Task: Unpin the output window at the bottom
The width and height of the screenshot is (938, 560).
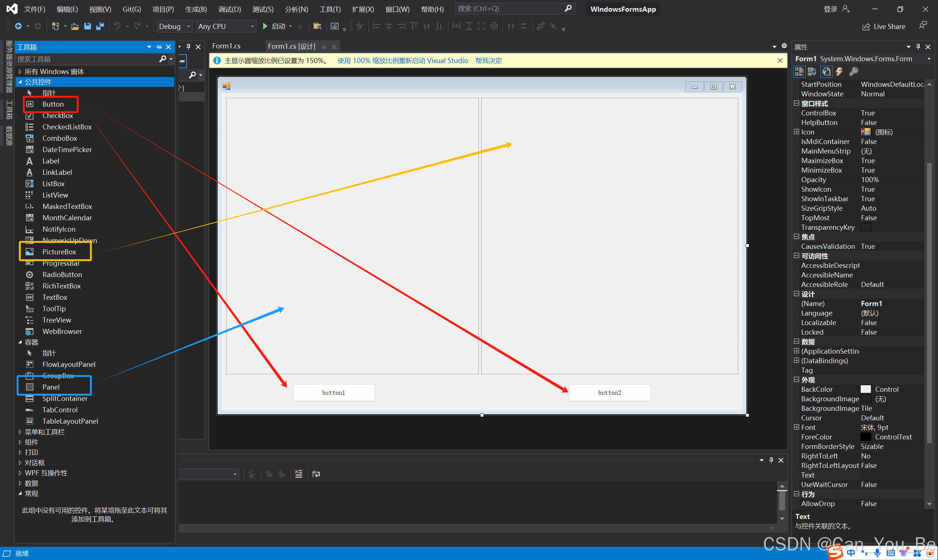Action: 771,460
